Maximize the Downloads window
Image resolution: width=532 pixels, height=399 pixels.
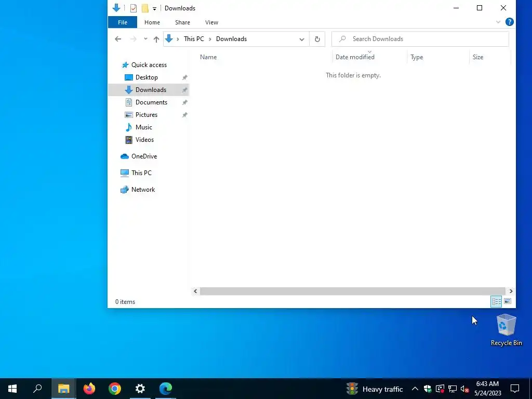click(x=480, y=8)
